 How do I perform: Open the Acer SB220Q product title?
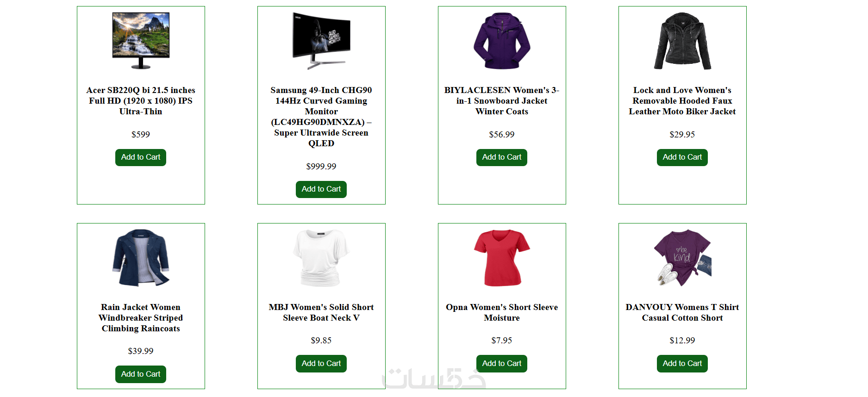141,101
